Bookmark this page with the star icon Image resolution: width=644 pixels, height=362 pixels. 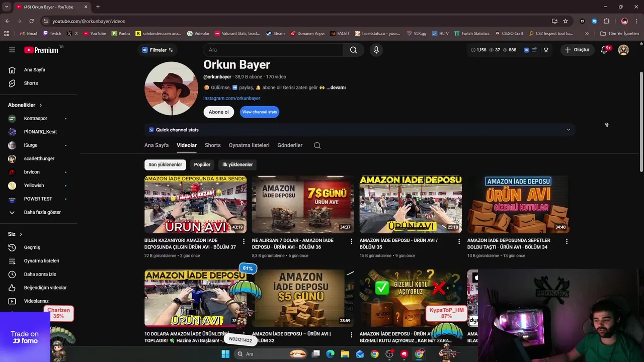pyautogui.click(x=566, y=21)
